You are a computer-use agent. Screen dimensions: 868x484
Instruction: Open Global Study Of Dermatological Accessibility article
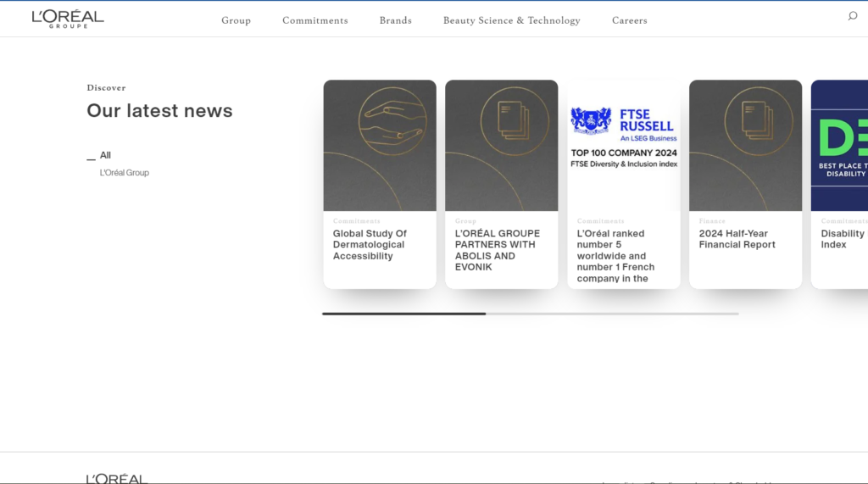[x=370, y=245]
